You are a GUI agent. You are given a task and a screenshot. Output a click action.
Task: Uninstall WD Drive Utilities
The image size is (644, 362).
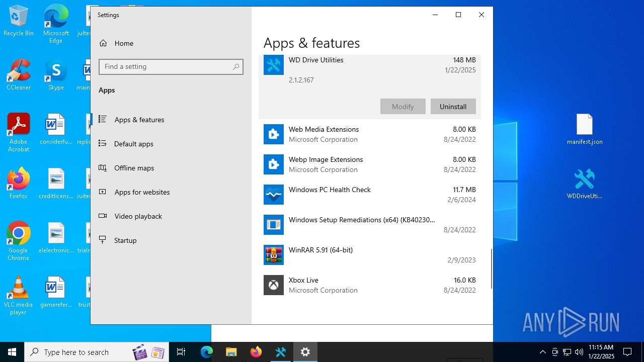click(x=453, y=107)
